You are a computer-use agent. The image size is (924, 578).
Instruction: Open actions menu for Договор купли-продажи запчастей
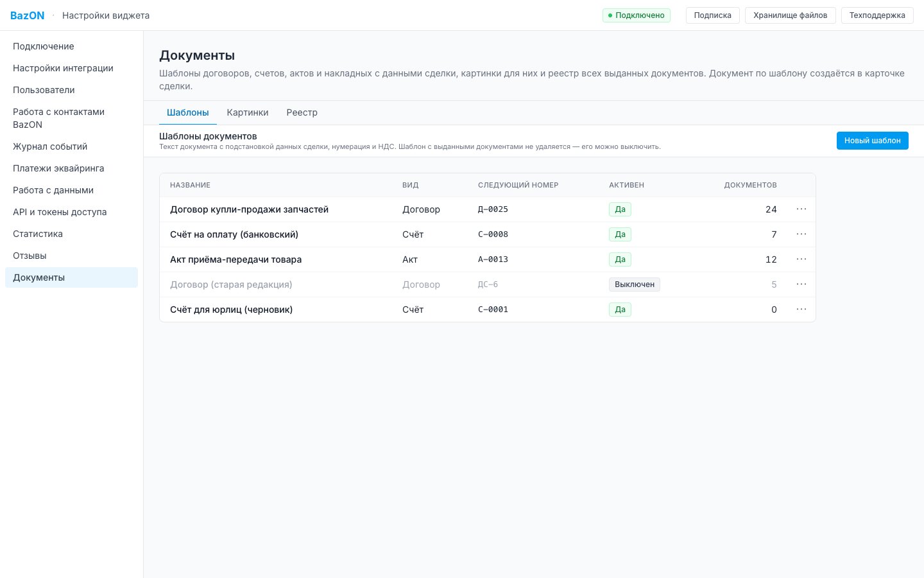point(801,209)
